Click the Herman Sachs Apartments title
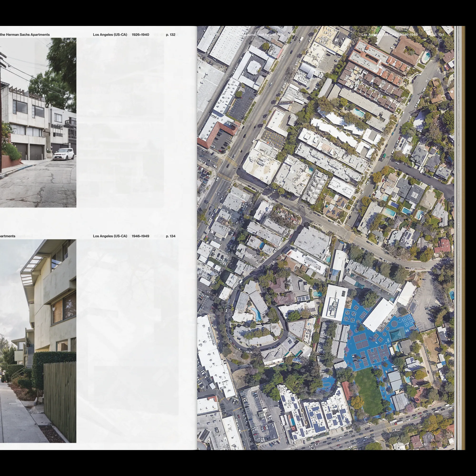The width and height of the screenshot is (476, 476). pos(25,35)
